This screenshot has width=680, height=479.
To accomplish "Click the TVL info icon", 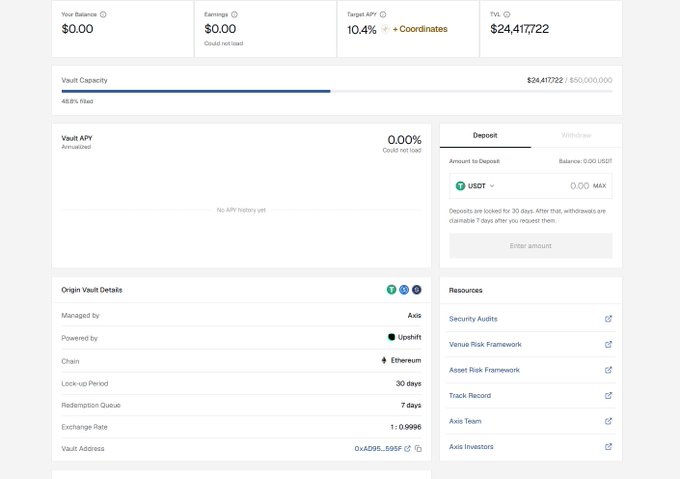I will point(507,14).
